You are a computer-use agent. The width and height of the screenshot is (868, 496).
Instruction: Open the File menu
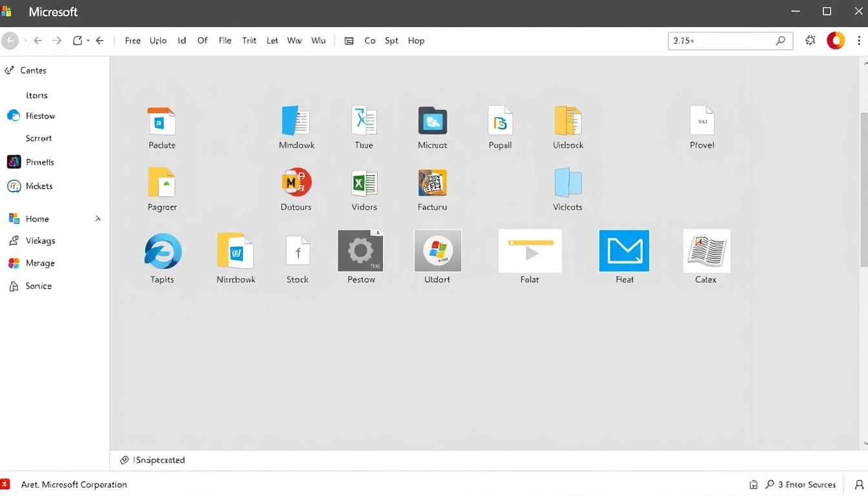coord(225,41)
